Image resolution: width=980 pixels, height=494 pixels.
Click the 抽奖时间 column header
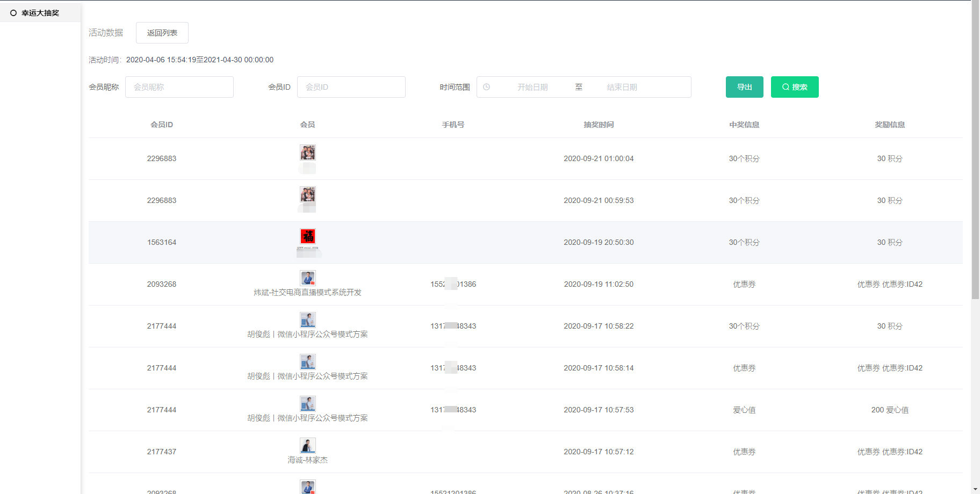[x=599, y=125]
